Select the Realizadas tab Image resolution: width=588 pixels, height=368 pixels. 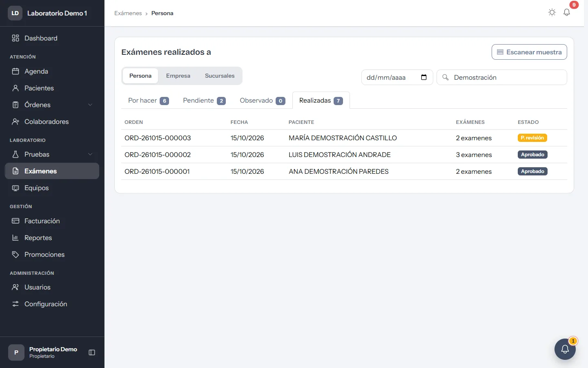coord(321,101)
